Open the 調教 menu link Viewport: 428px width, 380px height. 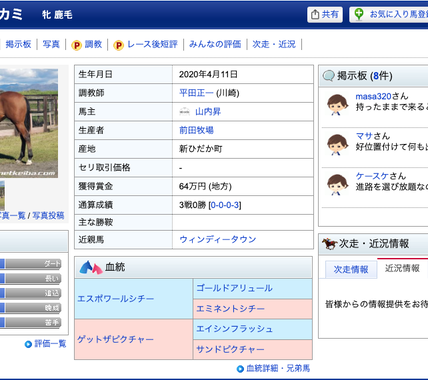[93, 44]
